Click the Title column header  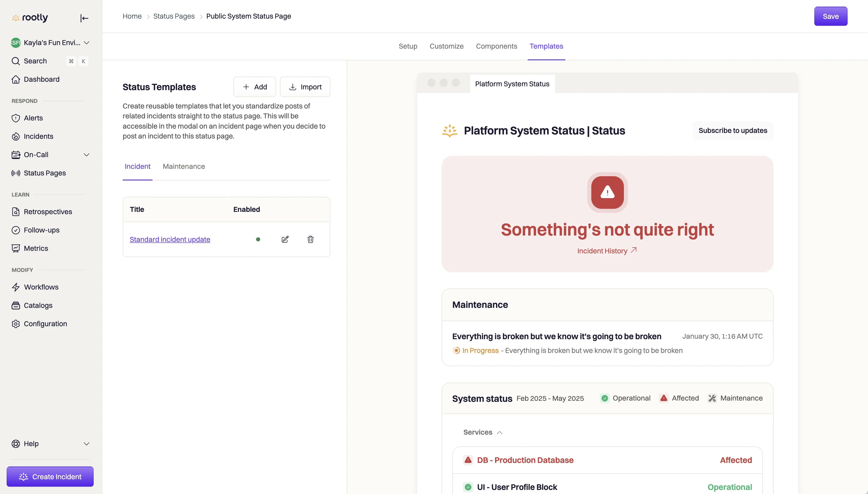tap(137, 210)
